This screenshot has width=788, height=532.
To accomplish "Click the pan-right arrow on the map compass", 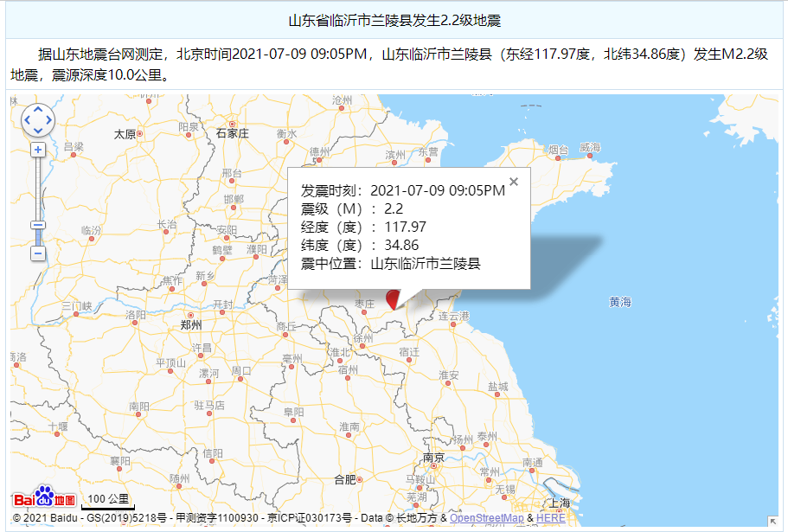I will pyautogui.click(x=49, y=120).
